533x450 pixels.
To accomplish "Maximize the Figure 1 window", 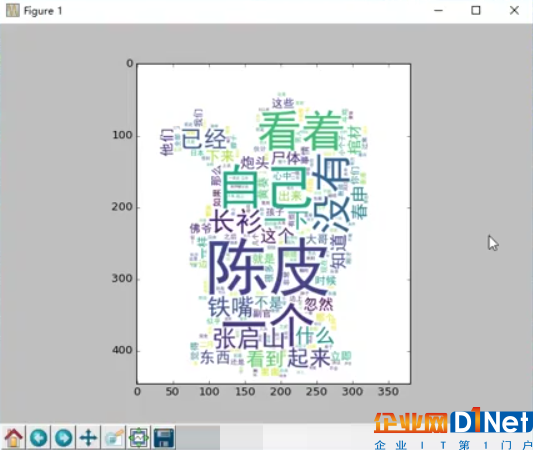I will [x=476, y=11].
